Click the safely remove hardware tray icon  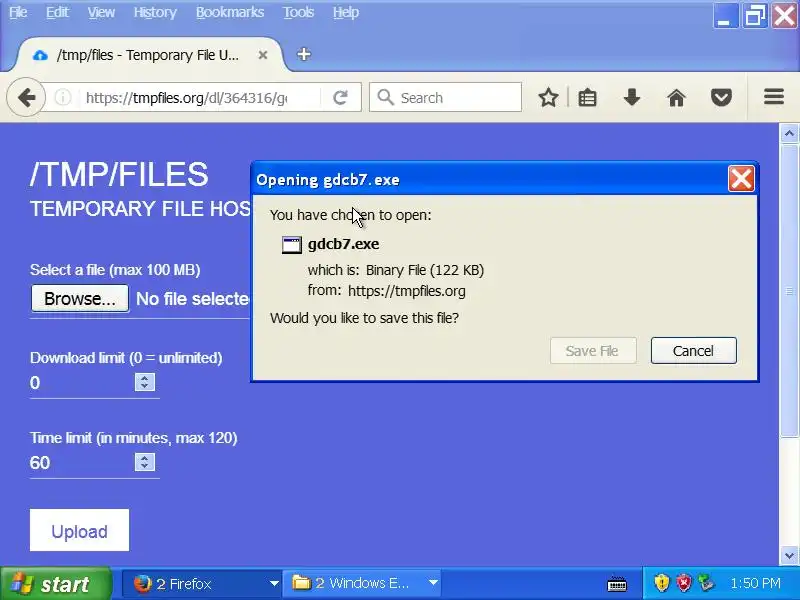(707, 583)
